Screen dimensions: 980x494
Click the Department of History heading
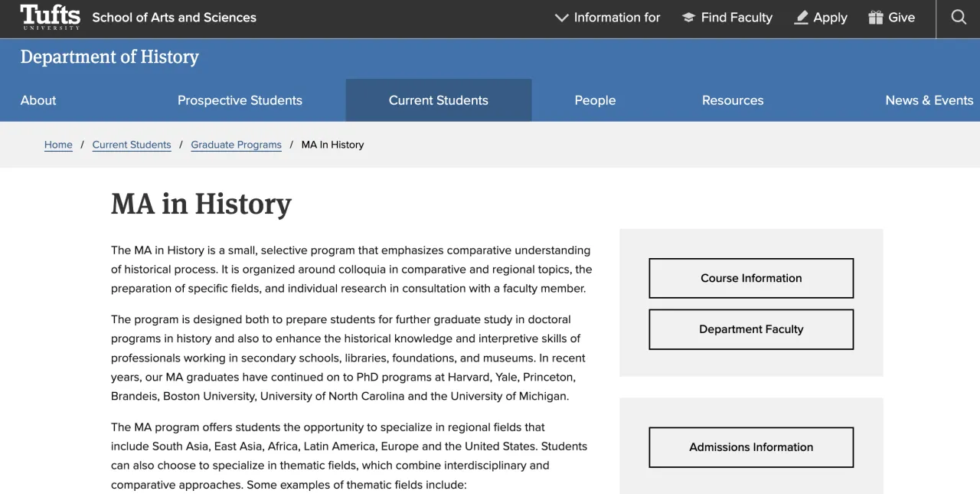[x=109, y=57]
